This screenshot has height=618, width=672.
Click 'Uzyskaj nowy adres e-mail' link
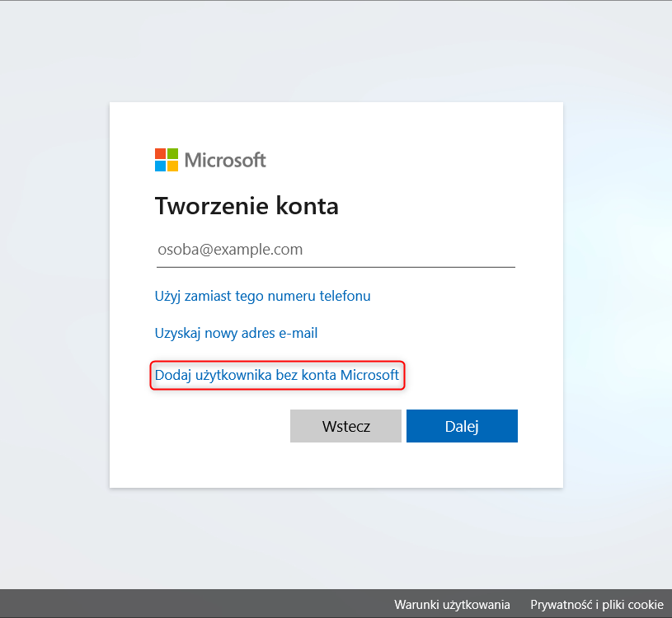point(236,333)
